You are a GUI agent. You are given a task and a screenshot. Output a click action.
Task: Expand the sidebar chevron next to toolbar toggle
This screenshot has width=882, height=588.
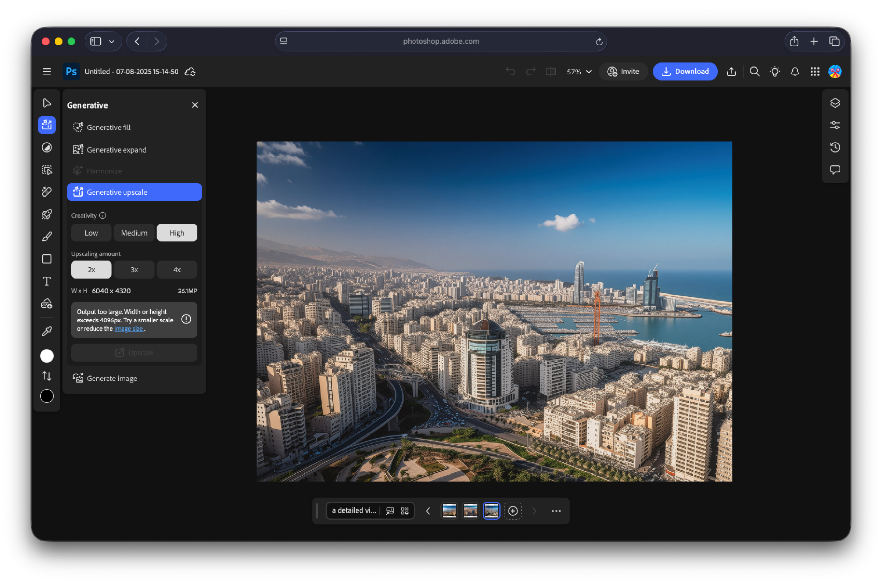[x=112, y=41]
